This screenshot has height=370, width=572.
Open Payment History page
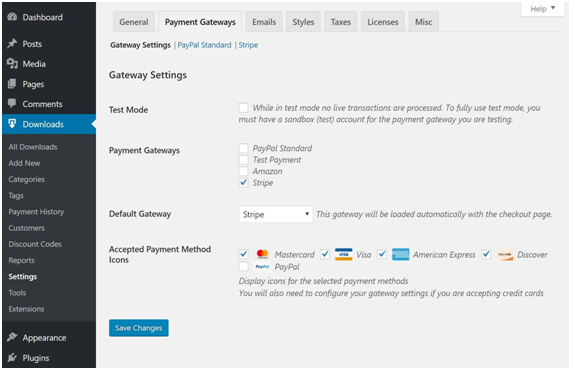coord(36,212)
